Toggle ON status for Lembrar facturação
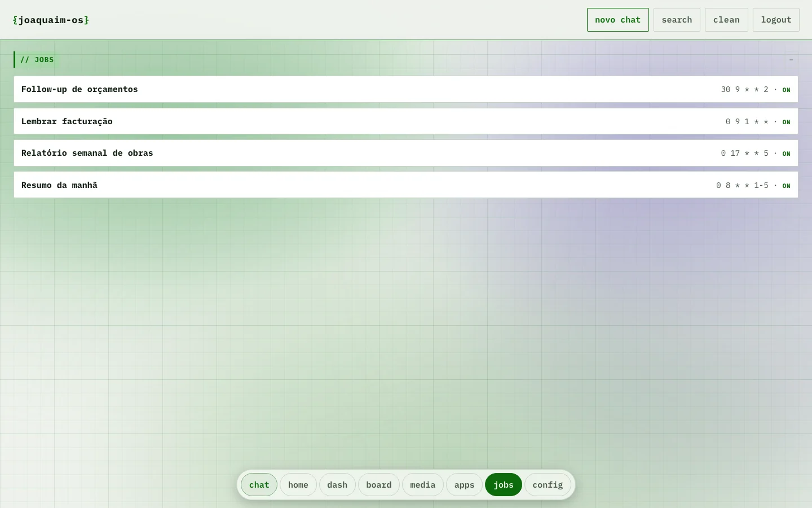The width and height of the screenshot is (812, 508). [x=786, y=122]
